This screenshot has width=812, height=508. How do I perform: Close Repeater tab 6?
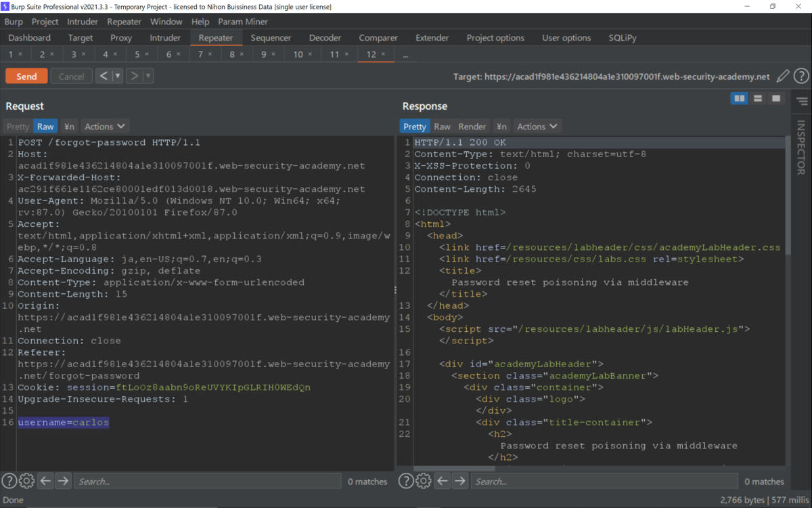(179, 54)
